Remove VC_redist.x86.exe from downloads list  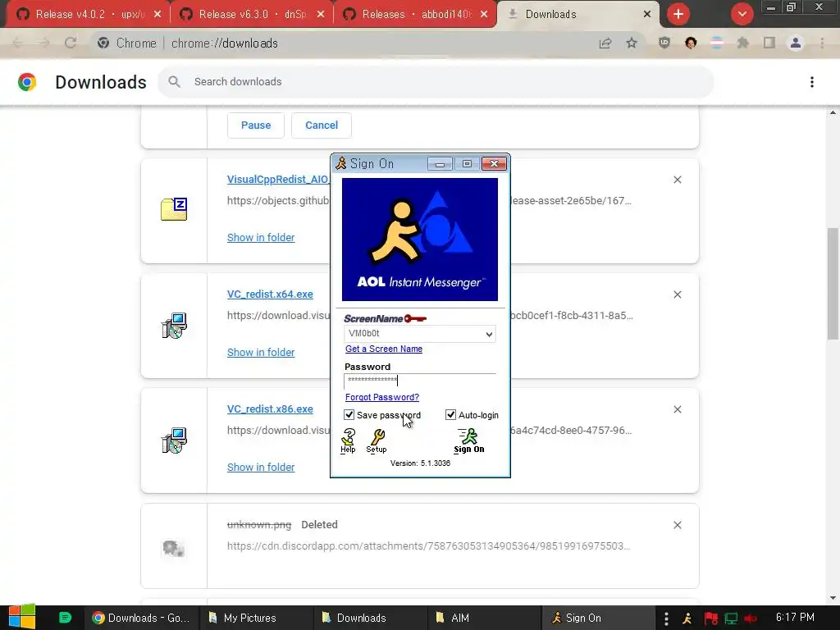(677, 409)
